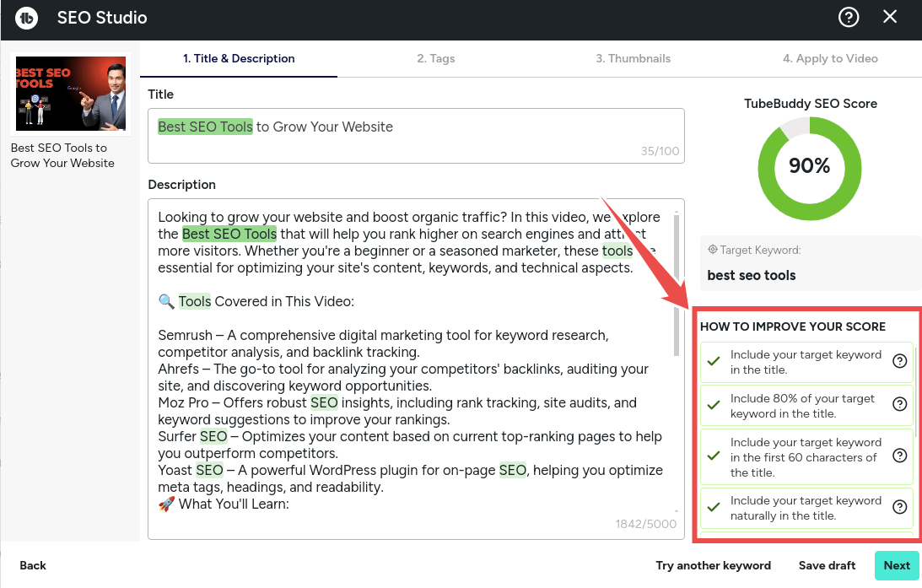Viewport: 922px width, 588px height.
Task: Click the 'Include your target keyword in the title' tip
Action: (x=806, y=362)
